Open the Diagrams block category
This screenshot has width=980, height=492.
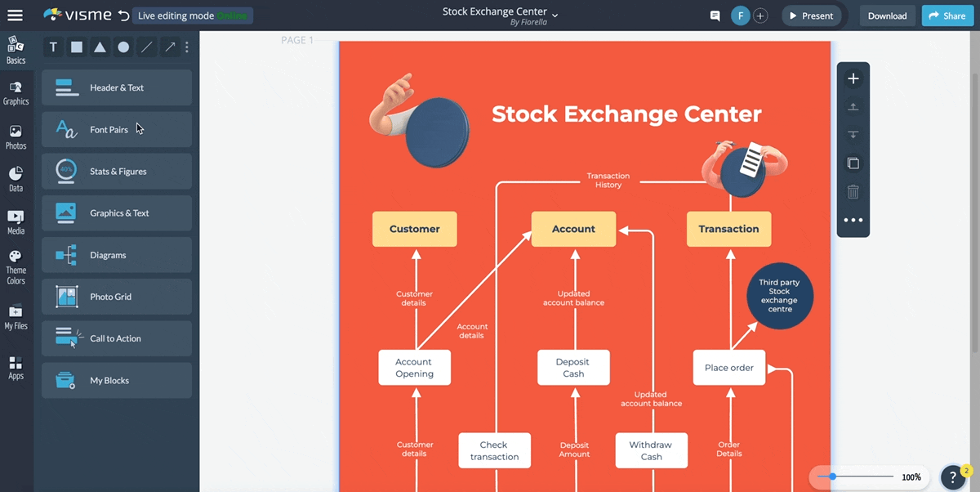tap(117, 255)
